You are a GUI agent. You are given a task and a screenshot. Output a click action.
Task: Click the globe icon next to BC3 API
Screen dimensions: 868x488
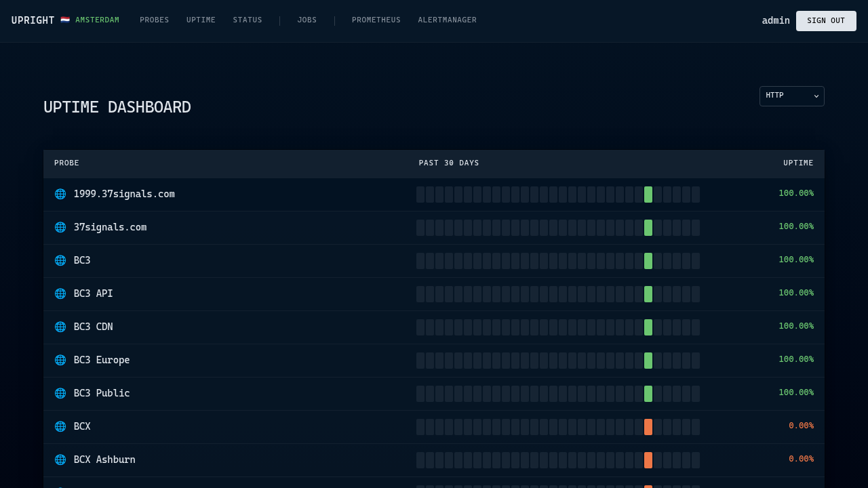pos(60,293)
